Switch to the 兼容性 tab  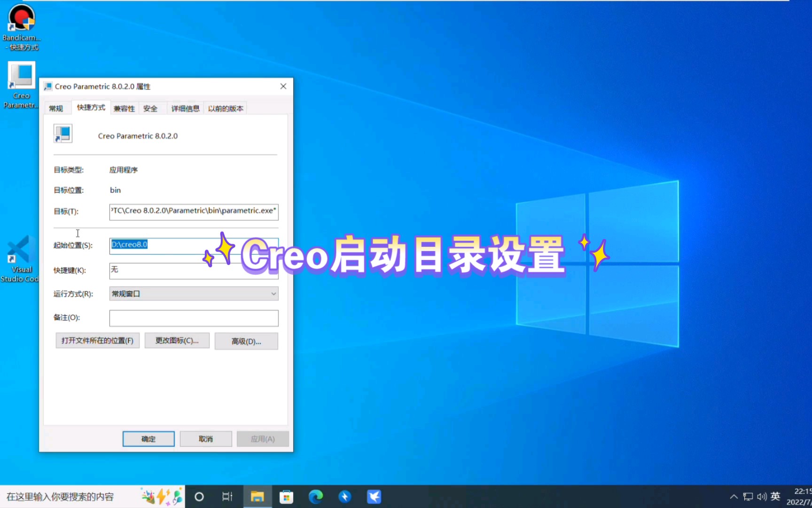point(124,109)
